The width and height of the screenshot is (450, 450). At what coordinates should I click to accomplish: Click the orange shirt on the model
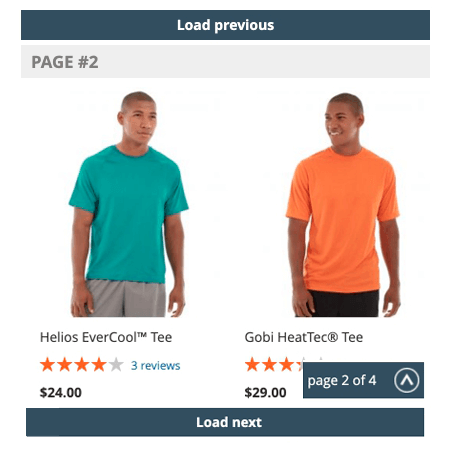pos(343,220)
